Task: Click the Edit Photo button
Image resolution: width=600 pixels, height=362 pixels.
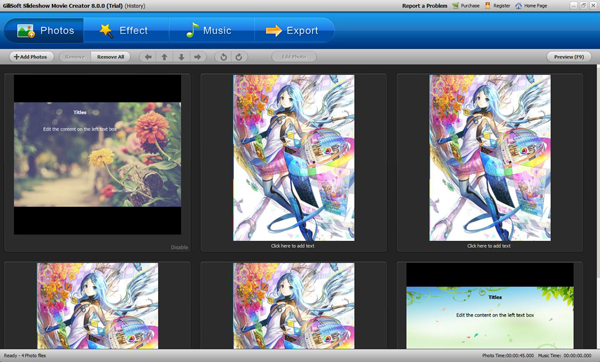Action: pyautogui.click(x=294, y=57)
